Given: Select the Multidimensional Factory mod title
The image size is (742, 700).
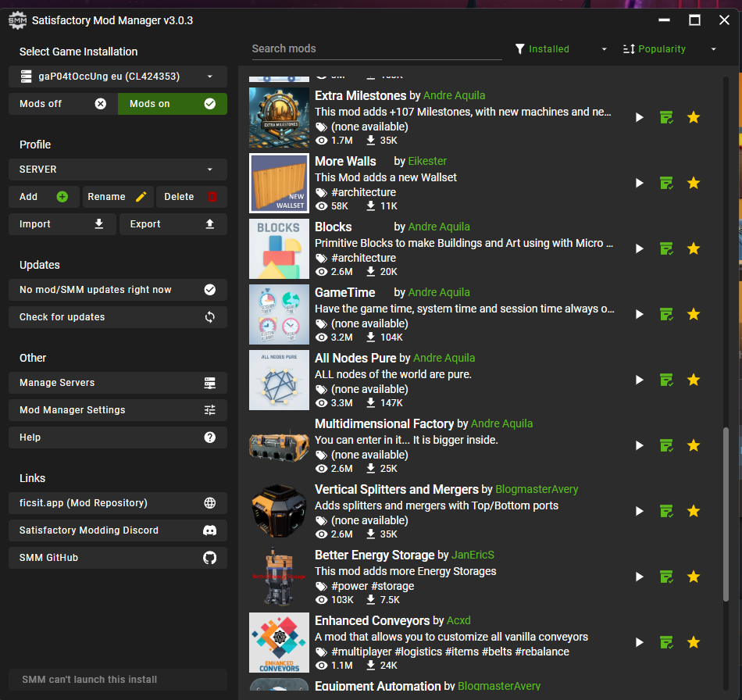Looking at the screenshot, I should point(384,423).
